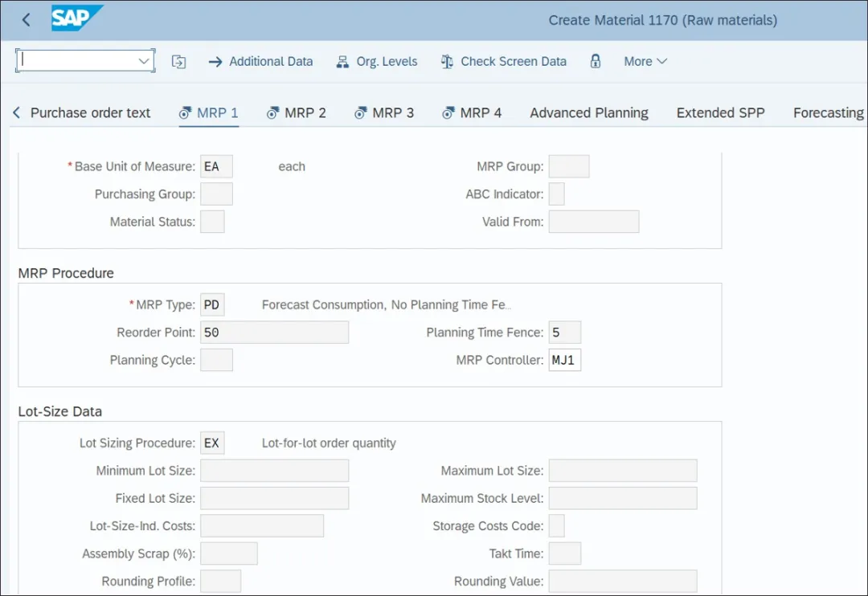
Task: Open the command field dropdown arrow
Action: tap(144, 61)
